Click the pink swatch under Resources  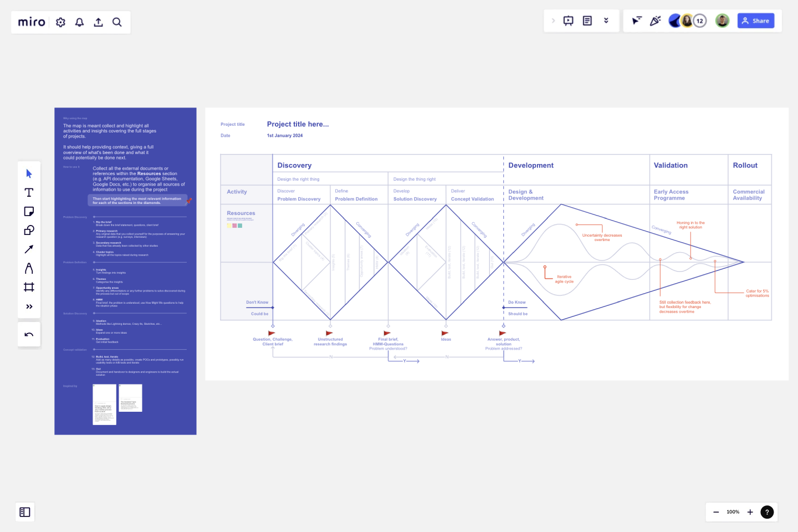click(234, 226)
